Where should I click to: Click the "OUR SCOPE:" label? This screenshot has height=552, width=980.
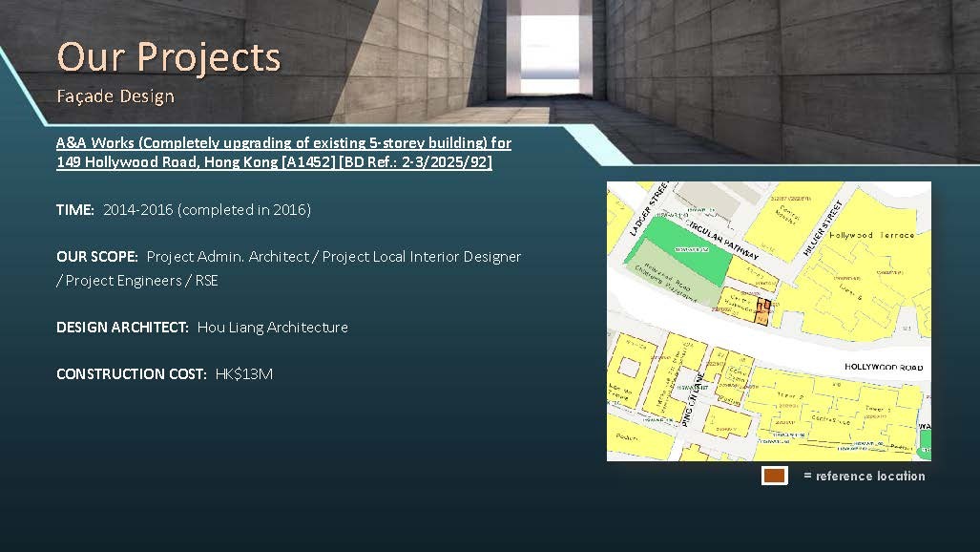click(97, 257)
